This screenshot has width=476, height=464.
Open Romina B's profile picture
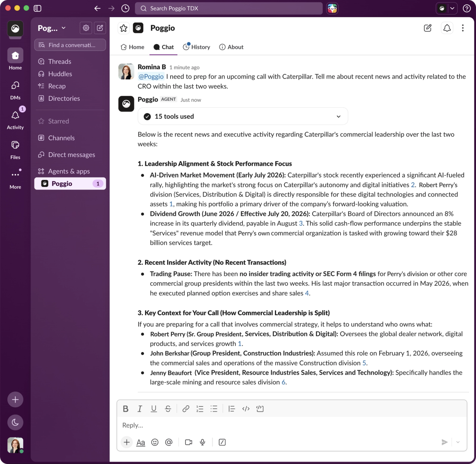[x=126, y=71]
